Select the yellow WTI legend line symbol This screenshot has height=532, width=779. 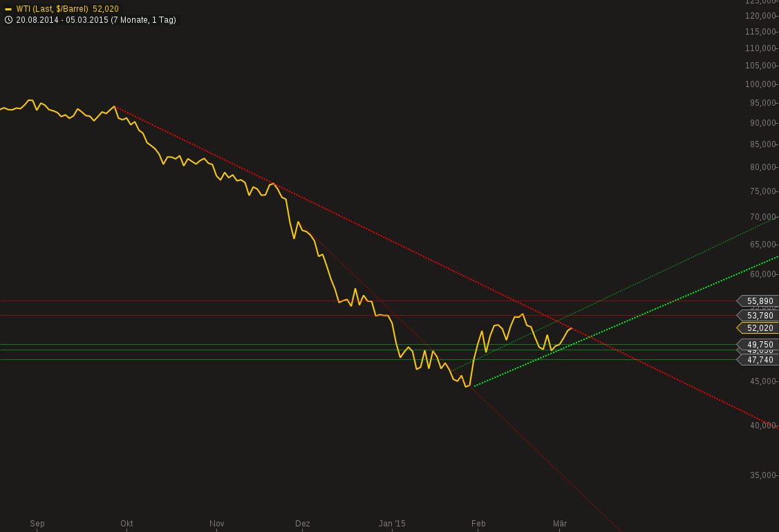pos(8,9)
